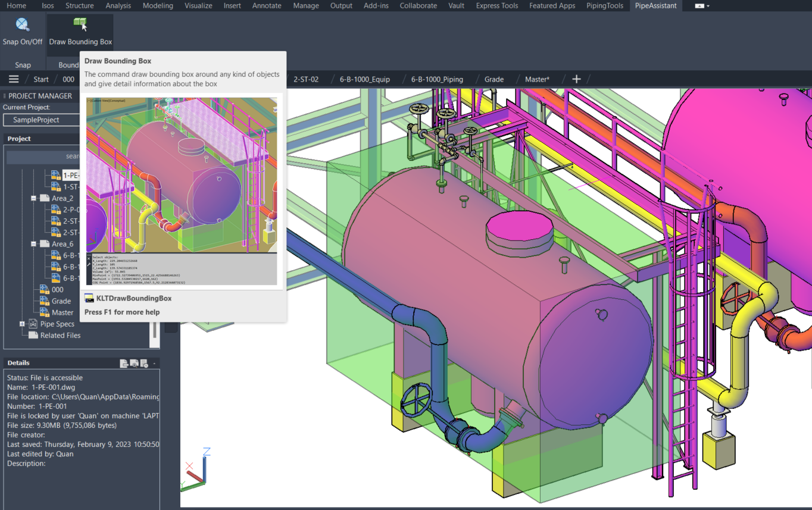
Task: Click the Draw Bounding Box tool
Action: coord(80,31)
